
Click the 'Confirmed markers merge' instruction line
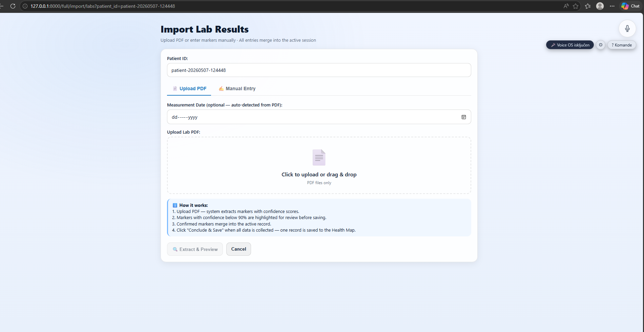[x=222, y=224]
